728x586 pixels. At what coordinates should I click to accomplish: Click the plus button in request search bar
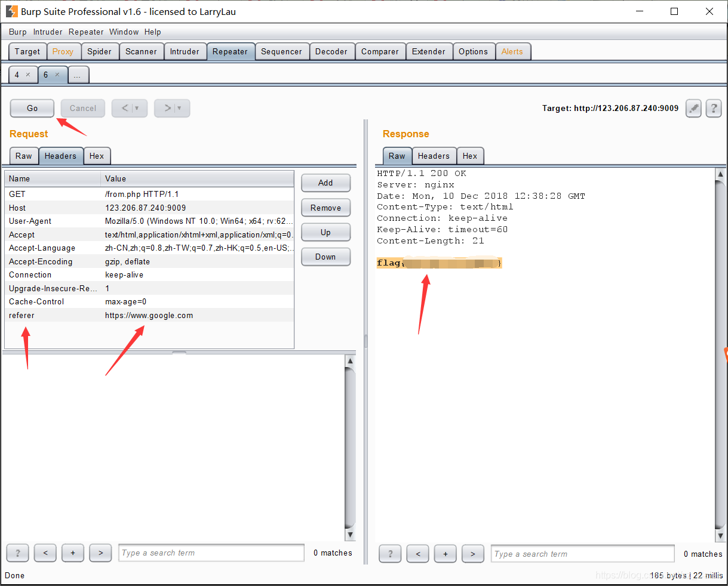(x=73, y=553)
